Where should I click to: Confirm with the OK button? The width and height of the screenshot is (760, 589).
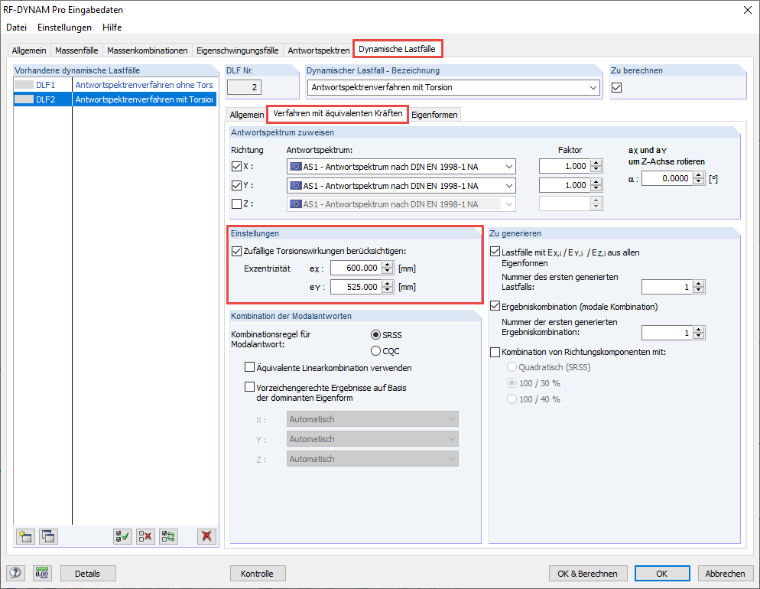tap(662, 573)
